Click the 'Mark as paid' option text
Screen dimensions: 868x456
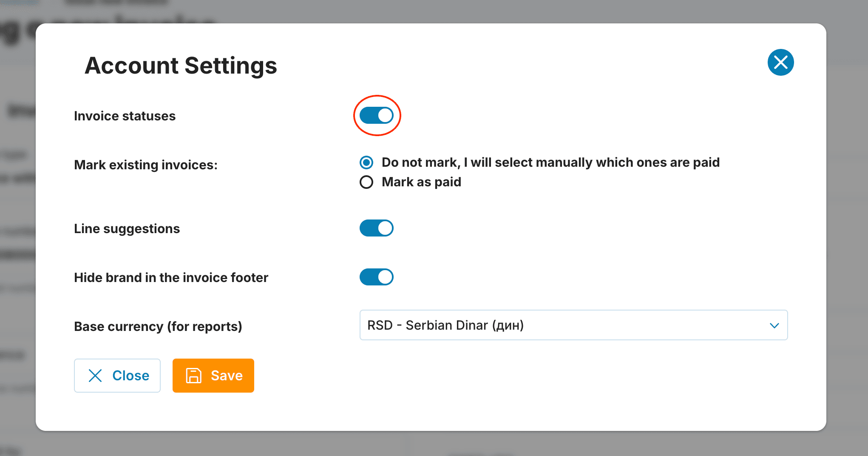pyautogui.click(x=421, y=182)
